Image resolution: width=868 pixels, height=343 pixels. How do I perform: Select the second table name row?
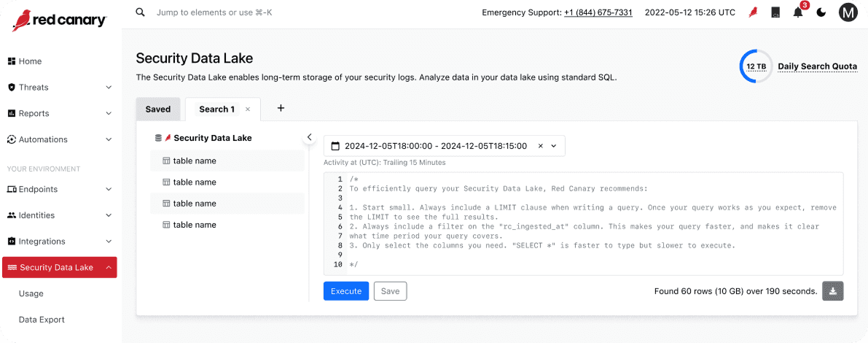(x=227, y=182)
